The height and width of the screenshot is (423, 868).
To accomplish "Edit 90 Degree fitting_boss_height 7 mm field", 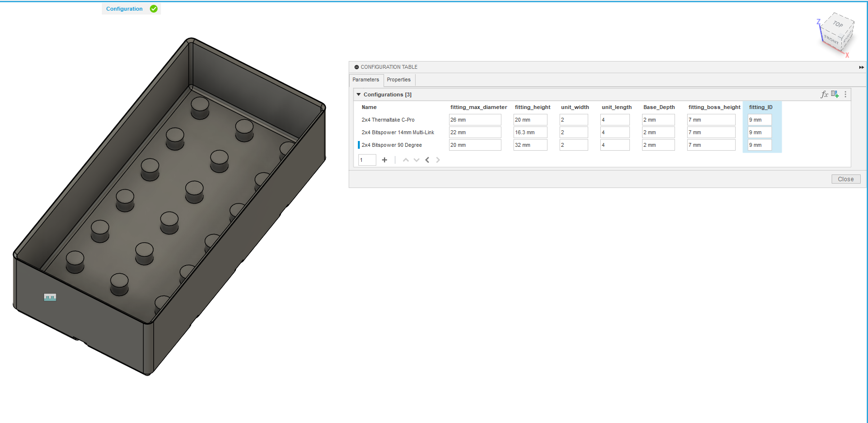I will [x=711, y=145].
